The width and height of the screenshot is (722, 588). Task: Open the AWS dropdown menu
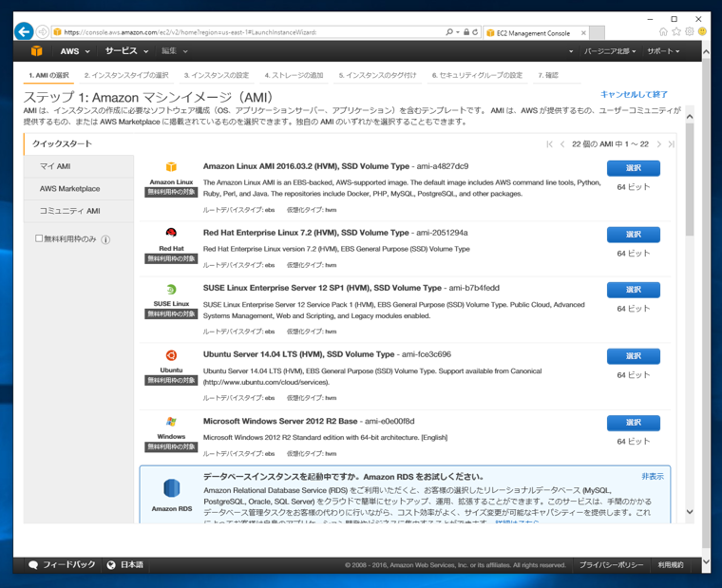(75, 51)
